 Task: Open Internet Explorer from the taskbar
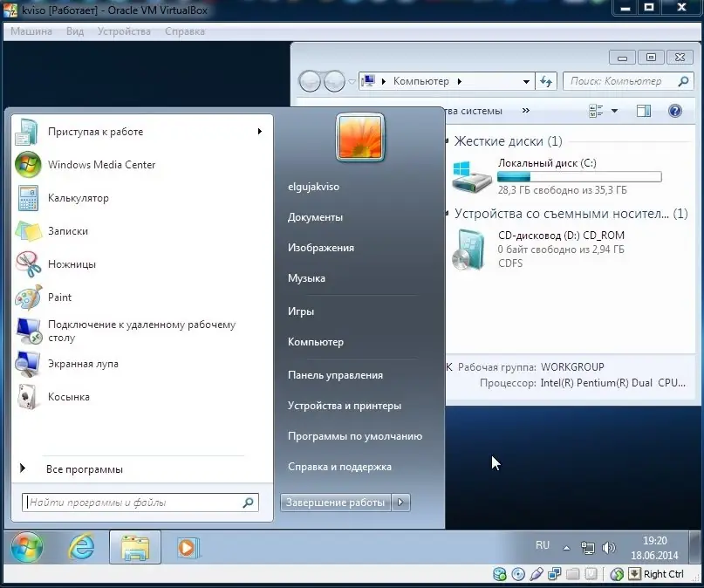[x=81, y=547]
